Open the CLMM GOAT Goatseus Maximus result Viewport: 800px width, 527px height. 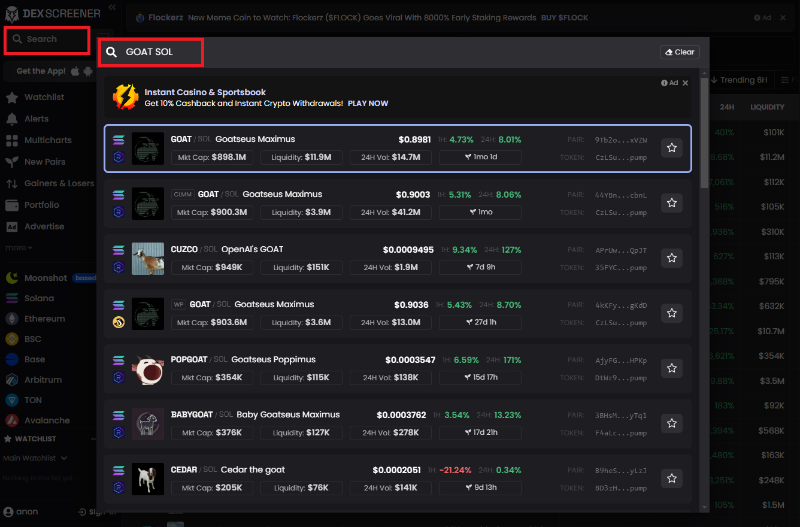point(397,203)
